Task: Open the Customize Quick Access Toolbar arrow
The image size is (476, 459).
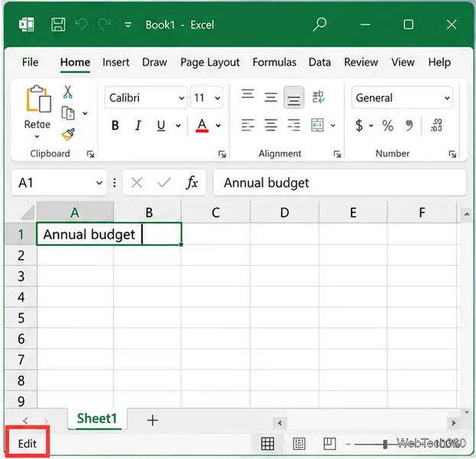Action: [128, 25]
